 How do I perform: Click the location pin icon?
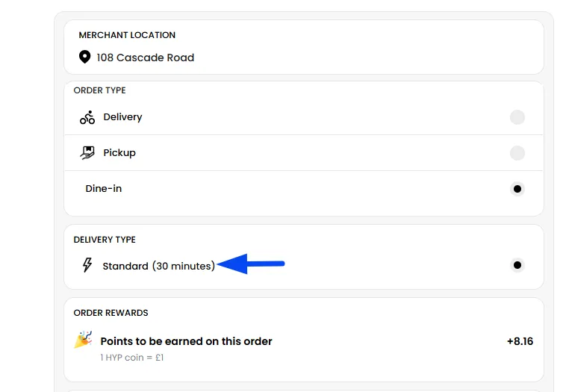[85, 57]
